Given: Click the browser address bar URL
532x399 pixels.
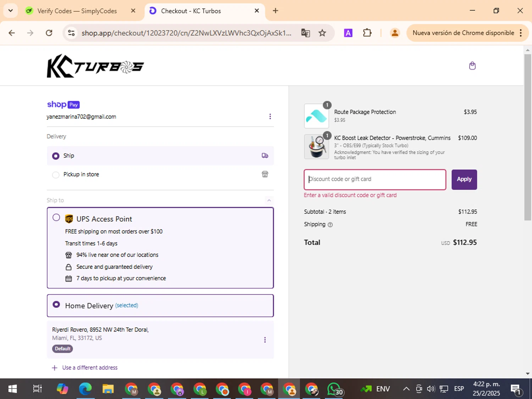Looking at the screenshot, I should (186, 33).
